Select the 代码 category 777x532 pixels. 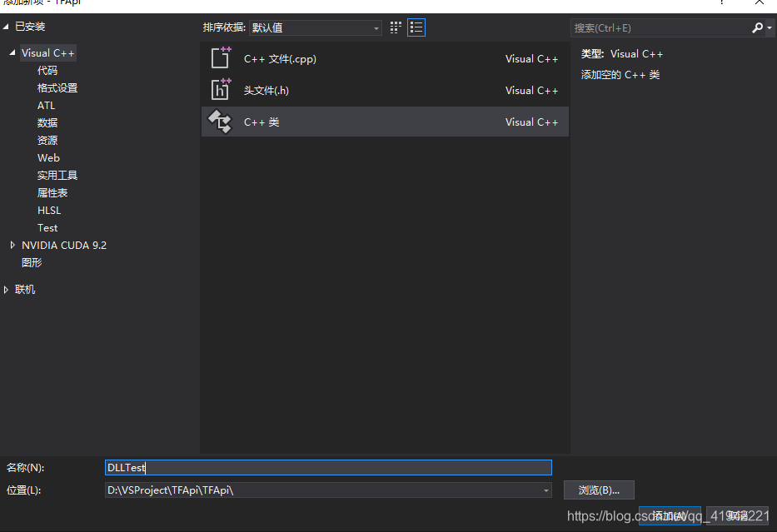pyautogui.click(x=47, y=70)
